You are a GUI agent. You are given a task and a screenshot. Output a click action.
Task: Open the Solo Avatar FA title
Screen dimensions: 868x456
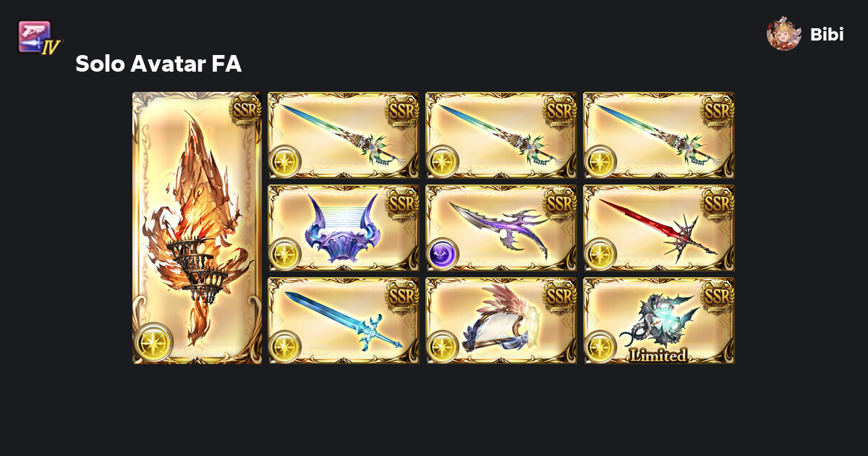tap(158, 64)
